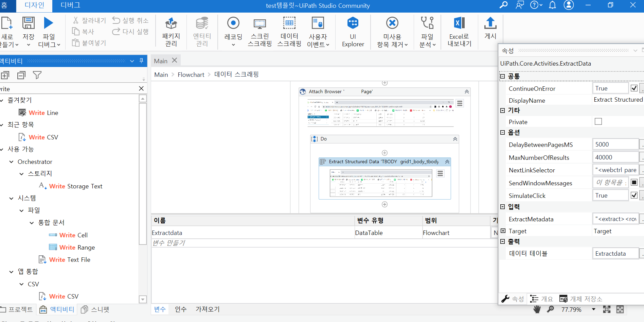Select the Write Text File activity
This screenshot has height=322, width=644.
(x=65, y=259)
